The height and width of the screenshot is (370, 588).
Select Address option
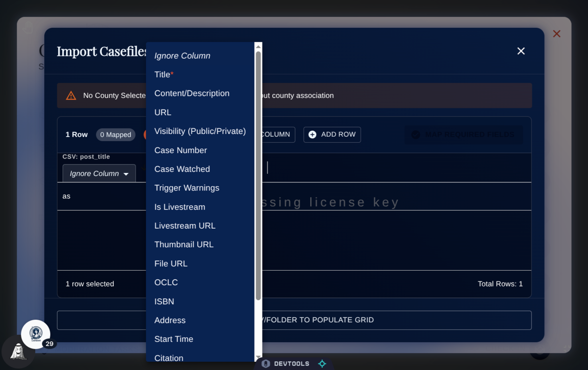[x=200, y=320]
